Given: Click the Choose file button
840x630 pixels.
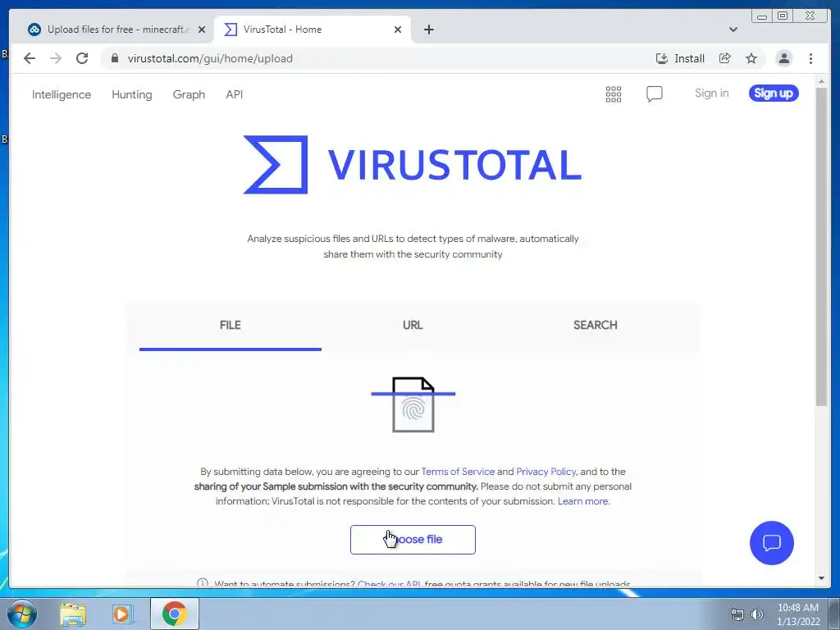Looking at the screenshot, I should point(413,540).
